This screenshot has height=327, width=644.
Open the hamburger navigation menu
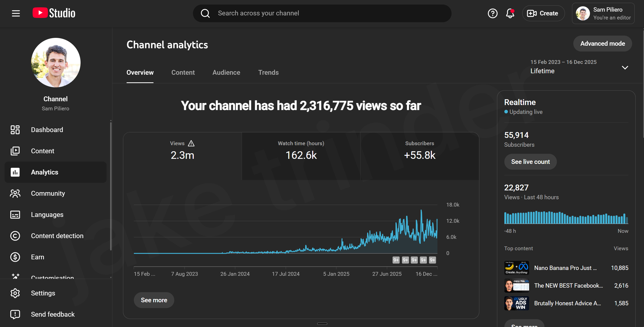click(16, 13)
